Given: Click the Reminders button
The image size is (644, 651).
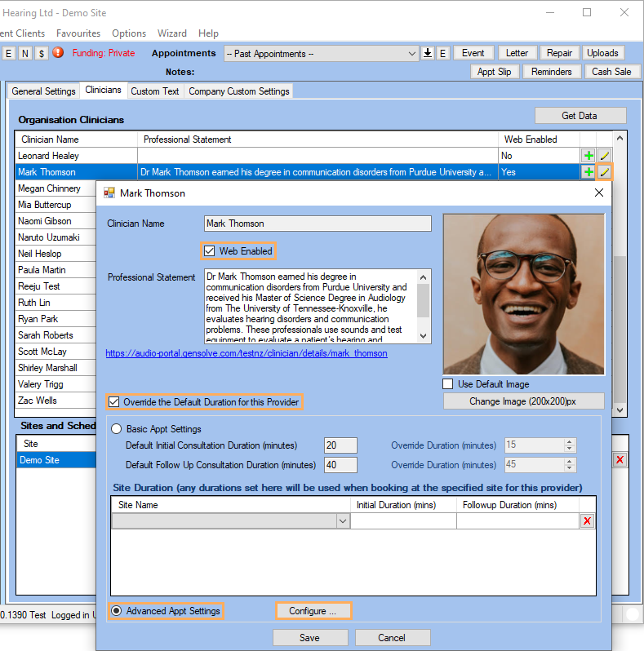Looking at the screenshot, I should (x=551, y=72).
